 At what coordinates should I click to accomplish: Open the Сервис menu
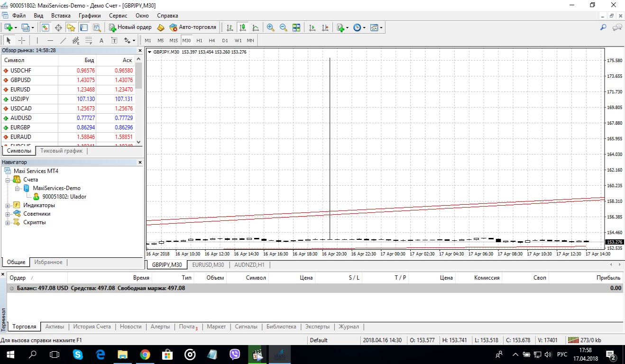tap(118, 16)
